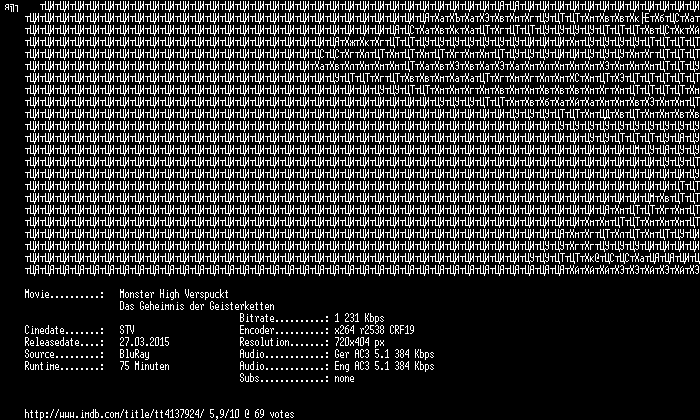Screen dimensions: 700x420
Task: Select the Runtime value 75 Minuten
Action: click(x=144, y=366)
